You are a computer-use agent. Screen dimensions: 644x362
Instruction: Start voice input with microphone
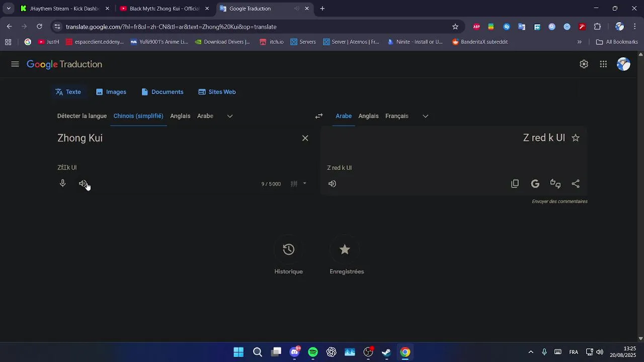pos(63,184)
